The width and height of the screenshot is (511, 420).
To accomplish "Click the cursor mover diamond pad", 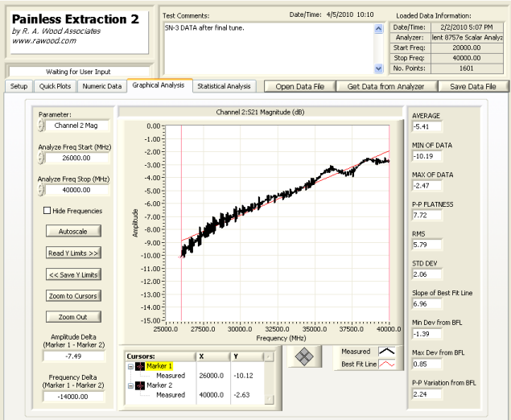I will [304, 356].
